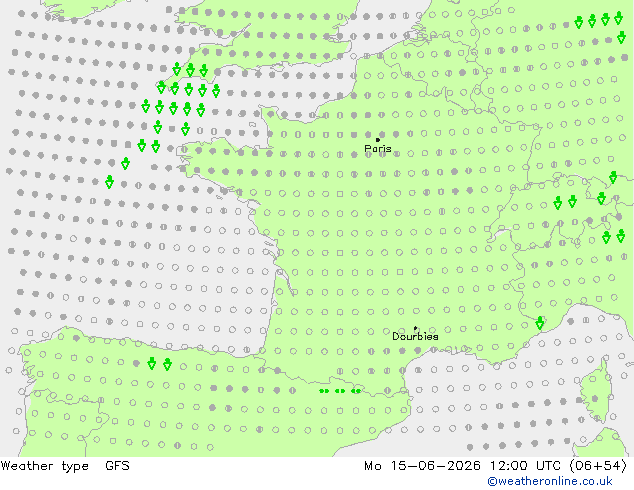The height and width of the screenshot is (490, 634).
Task: Click the green shower symbol on the Côte d'Azur coast
Action: 540,323
